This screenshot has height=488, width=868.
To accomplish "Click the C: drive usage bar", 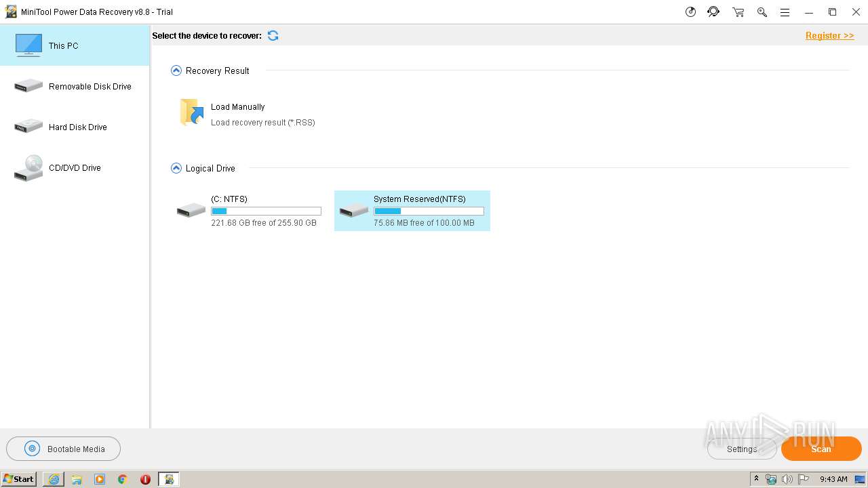I will tap(266, 211).
